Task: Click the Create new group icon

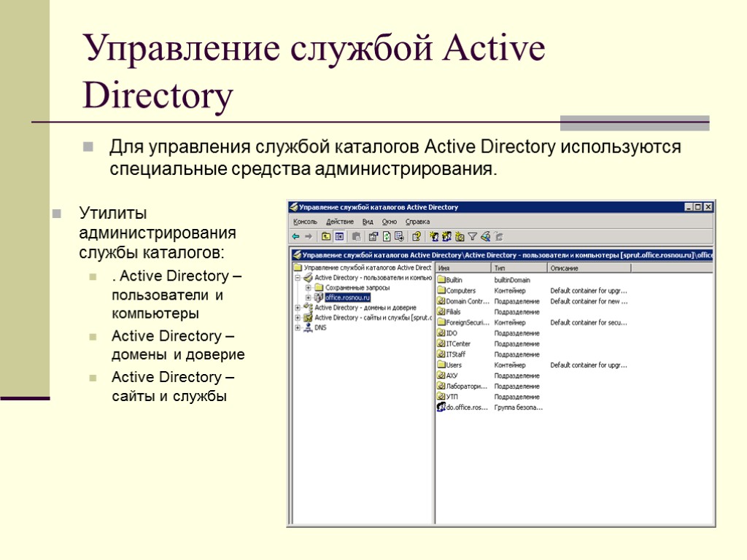Action: coord(446,236)
